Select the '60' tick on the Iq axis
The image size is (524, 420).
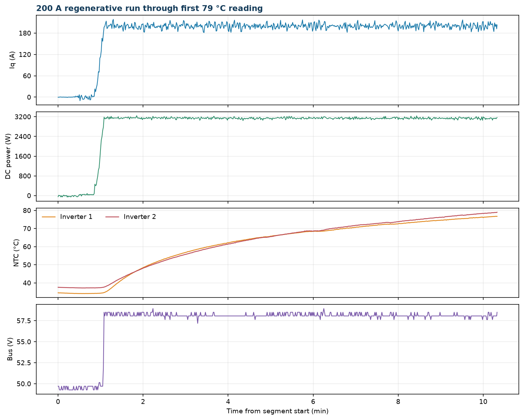tap(28, 76)
